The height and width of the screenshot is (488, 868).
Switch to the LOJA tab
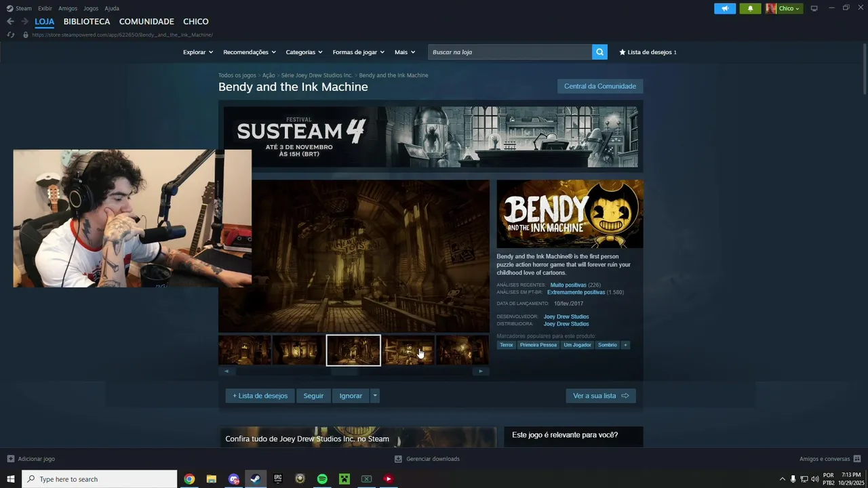click(45, 22)
